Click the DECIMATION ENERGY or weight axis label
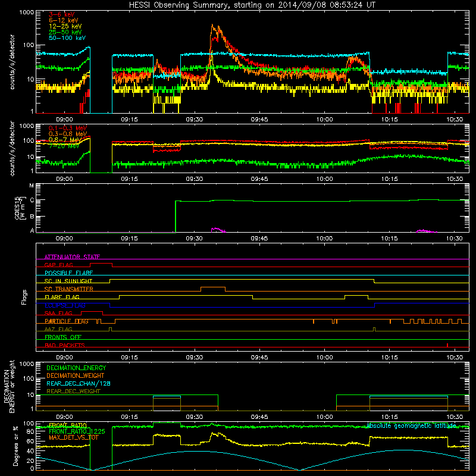The width and height of the screenshot is (476, 476). [9, 386]
